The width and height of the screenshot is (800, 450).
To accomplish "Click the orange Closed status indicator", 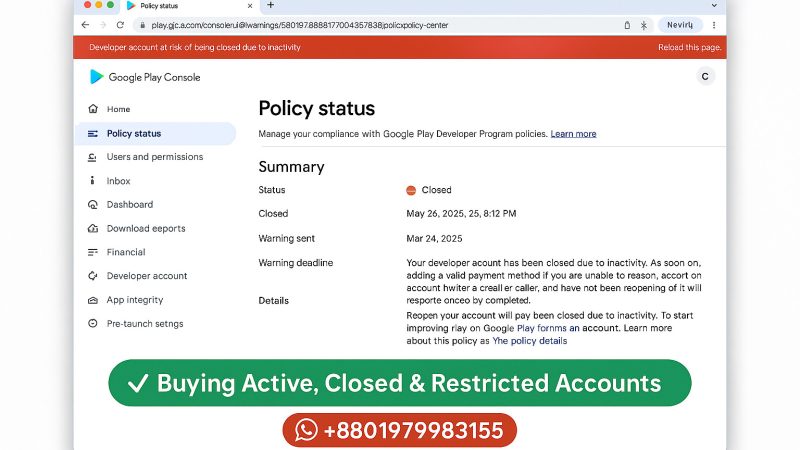I will (x=411, y=190).
